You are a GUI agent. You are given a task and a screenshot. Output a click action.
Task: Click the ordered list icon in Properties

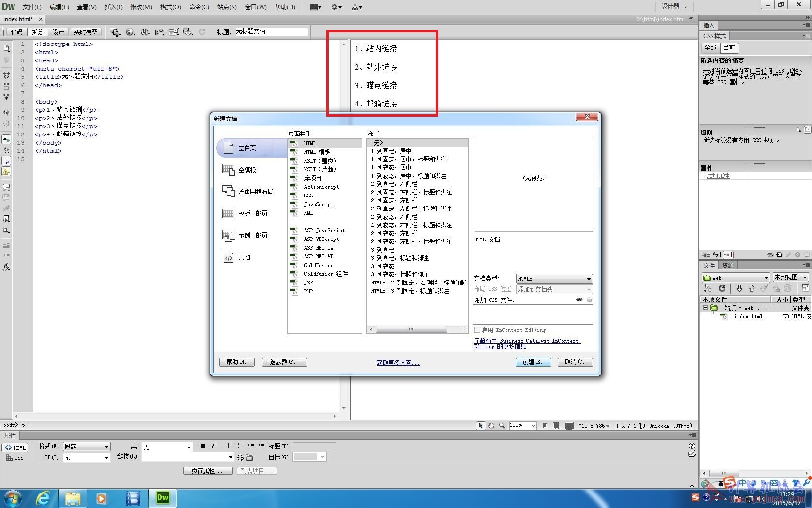(x=240, y=446)
